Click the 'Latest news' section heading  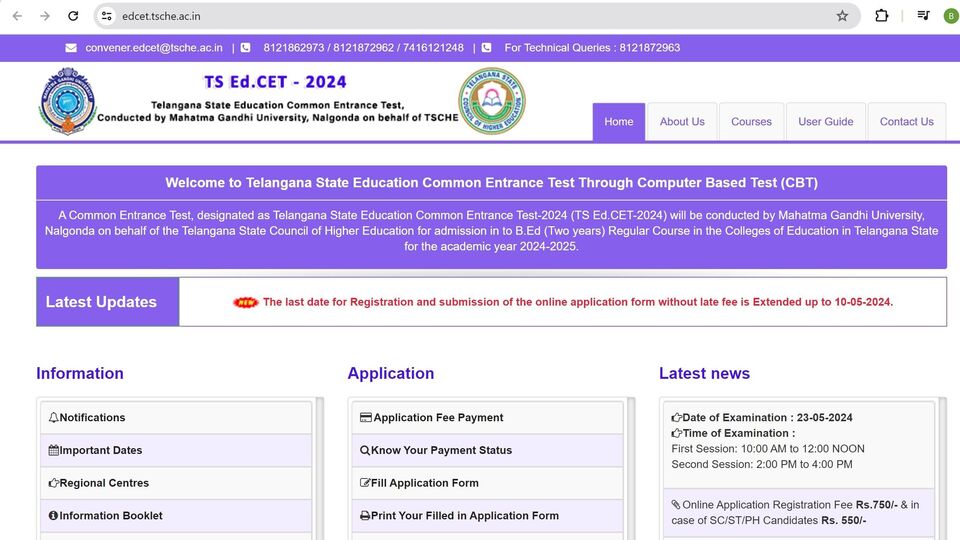[704, 373]
